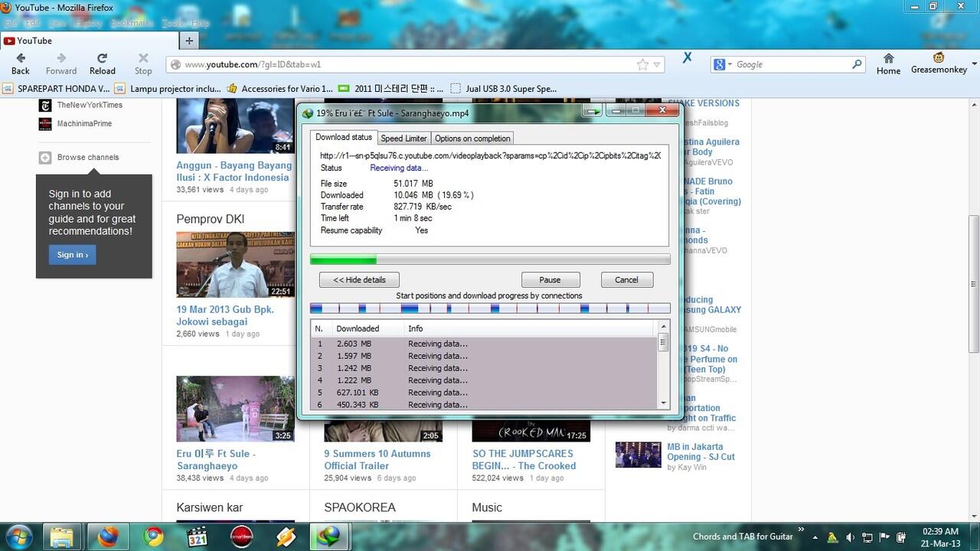
Task: Cancel the download
Action: [626, 279]
